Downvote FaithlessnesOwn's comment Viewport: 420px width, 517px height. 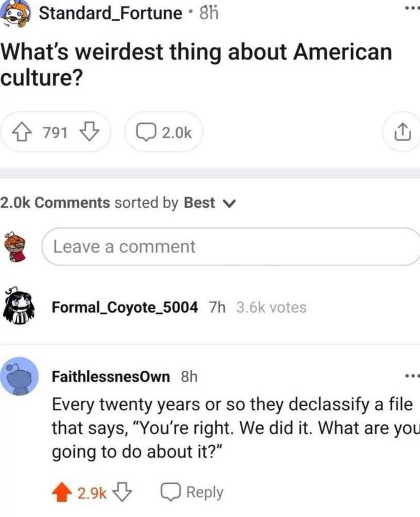[123, 492]
